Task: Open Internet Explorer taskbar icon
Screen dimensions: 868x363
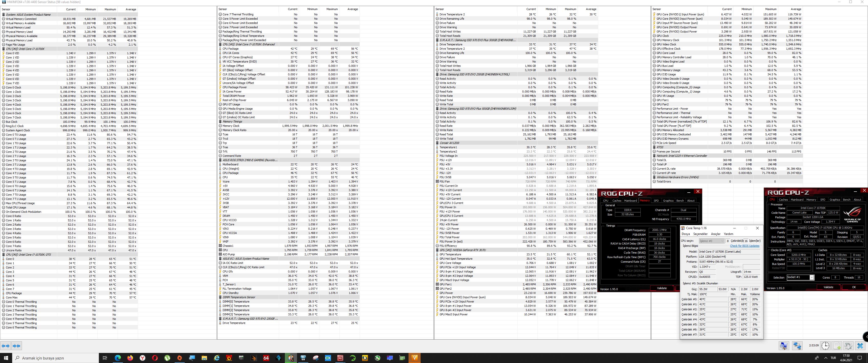Action: (217, 358)
